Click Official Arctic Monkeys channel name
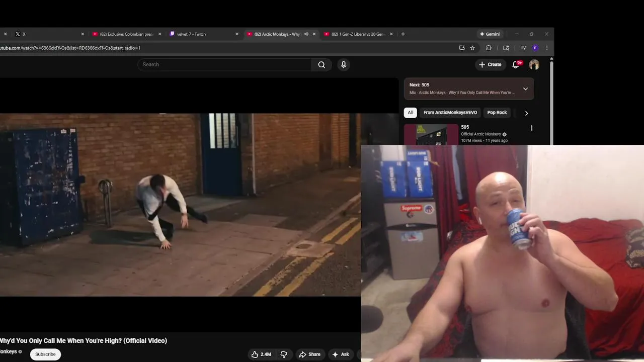644x362 pixels. 481,134
